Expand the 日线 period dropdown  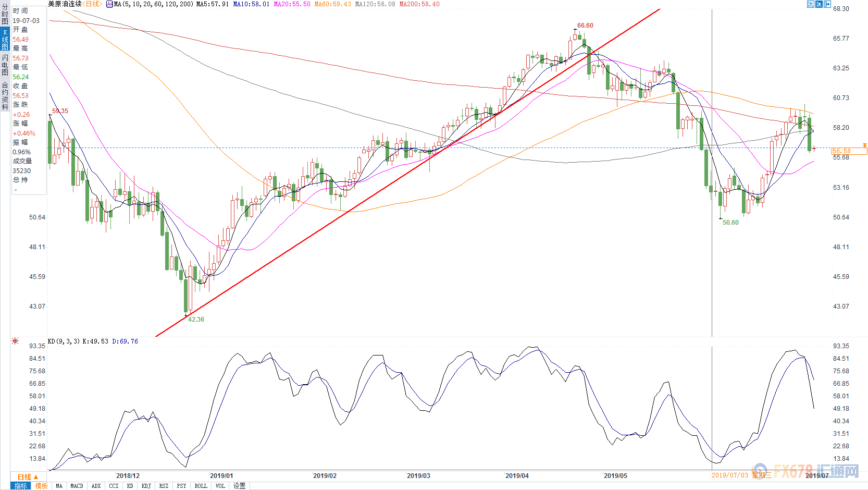[x=28, y=477]
